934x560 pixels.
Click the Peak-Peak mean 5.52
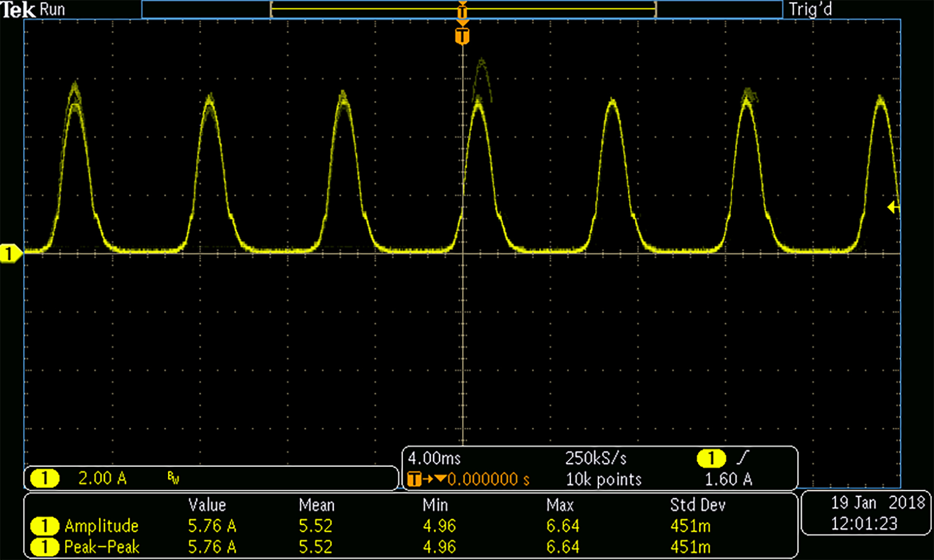click(x=316, y=547)
